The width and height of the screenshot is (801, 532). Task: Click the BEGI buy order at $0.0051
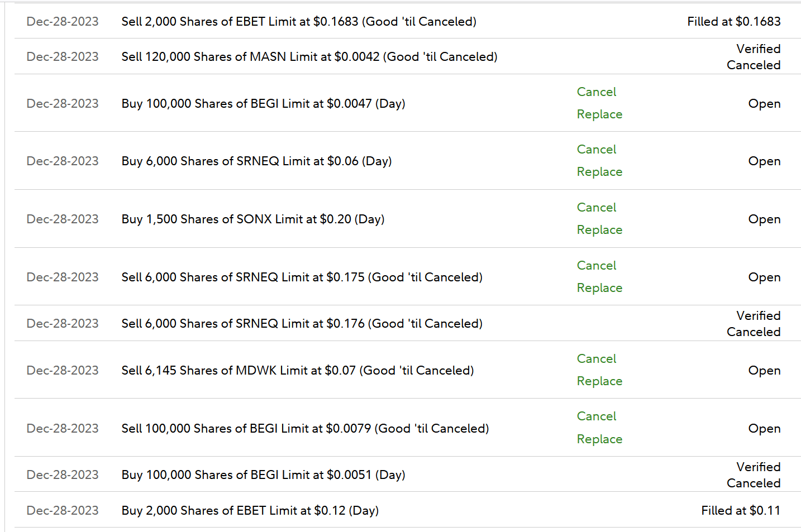[263, 475]
